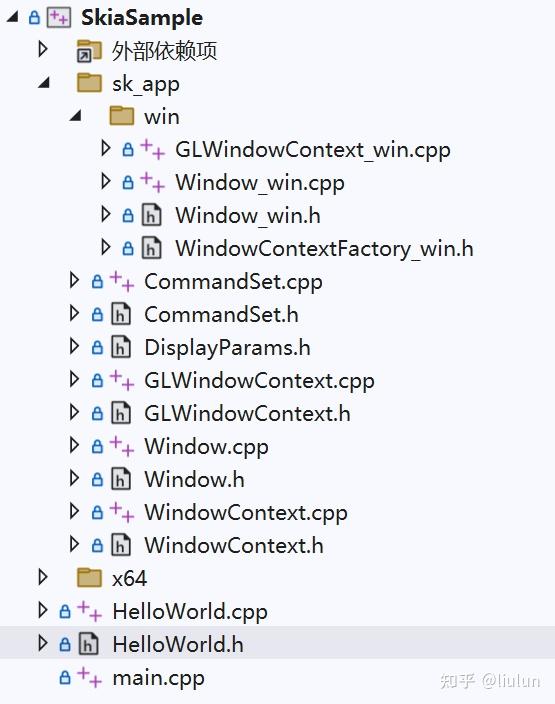Screen dimensions: 555x704
Task: Click the cpp icon of WindowContext.cpp
Action: click(122, 512)
